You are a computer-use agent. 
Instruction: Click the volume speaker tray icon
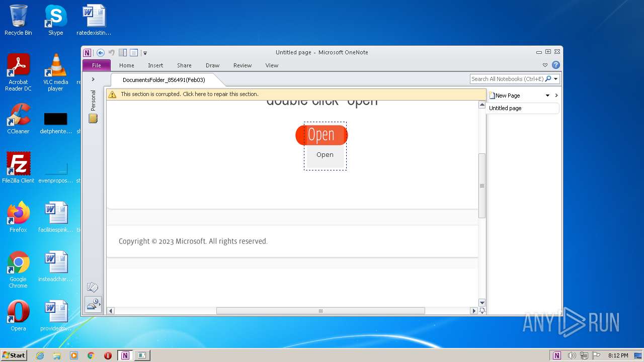coord(572,355)
